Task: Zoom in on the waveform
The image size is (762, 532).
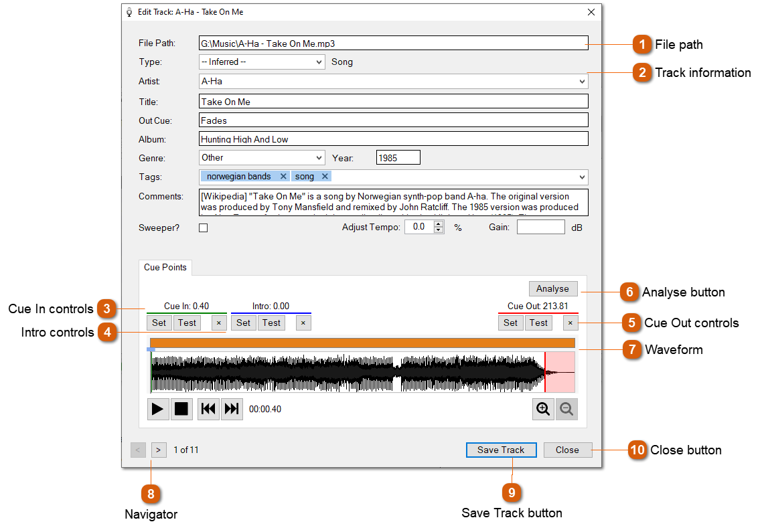Action: coord(543,409)
